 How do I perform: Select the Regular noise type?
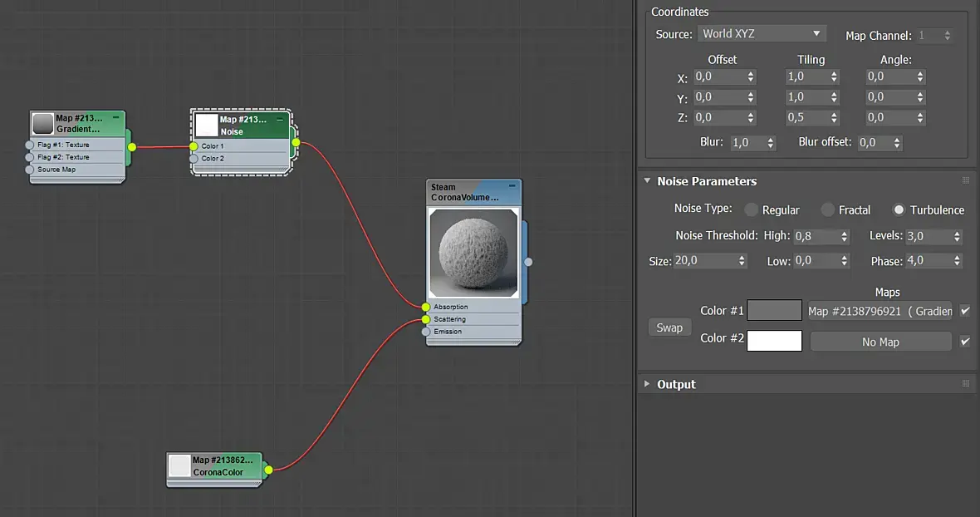(751, 210)
